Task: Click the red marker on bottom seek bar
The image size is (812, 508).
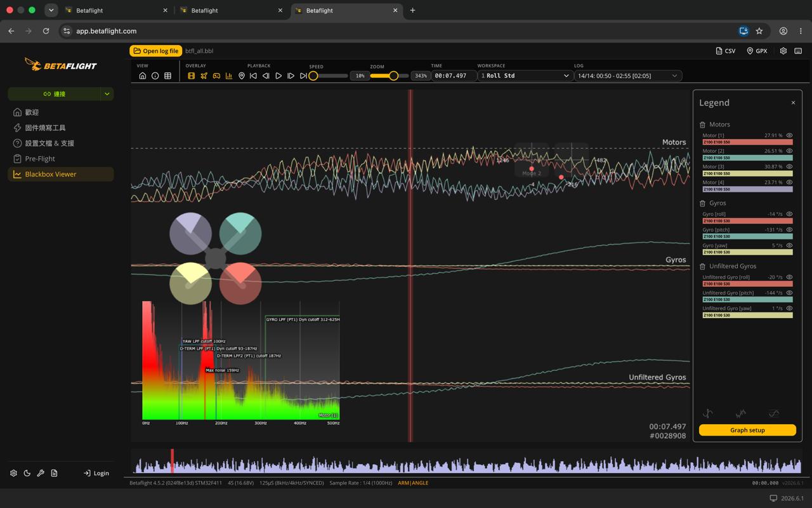Action: 172,461
